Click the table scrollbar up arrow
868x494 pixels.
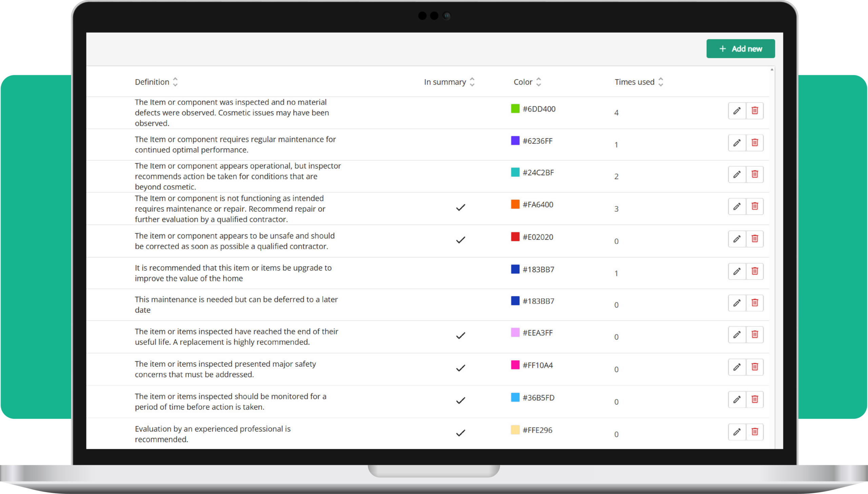pyautogui.click(x=772, y=70)
